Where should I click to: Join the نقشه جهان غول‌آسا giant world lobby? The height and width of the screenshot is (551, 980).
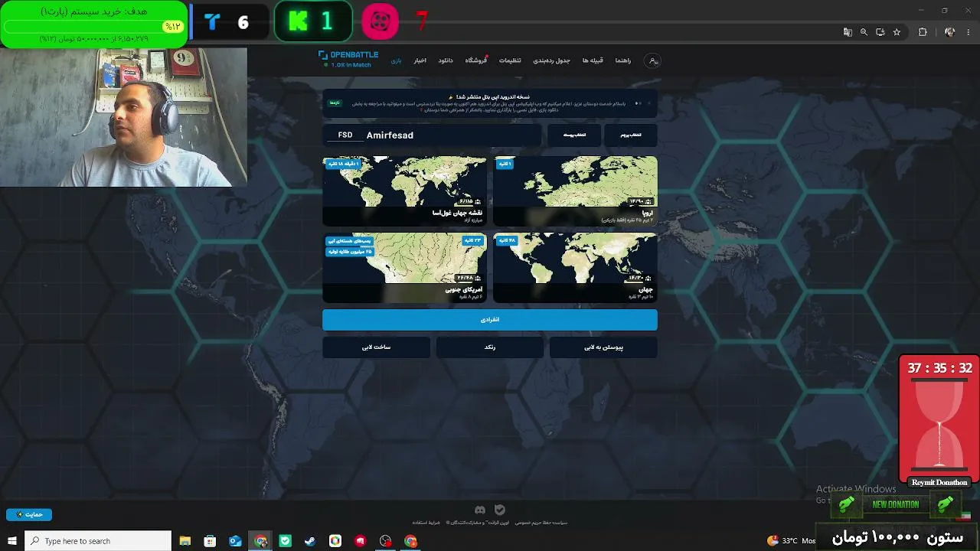click(x=404, y=191)
